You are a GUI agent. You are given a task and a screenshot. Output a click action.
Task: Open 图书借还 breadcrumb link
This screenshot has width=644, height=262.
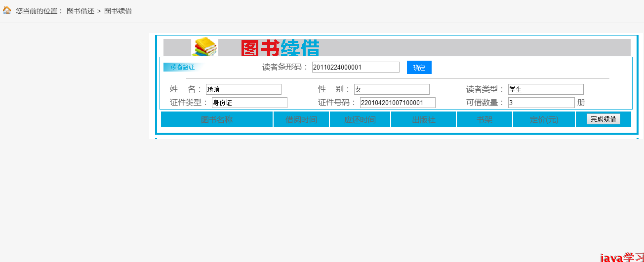pyautogui.click(x=80, y=11)
